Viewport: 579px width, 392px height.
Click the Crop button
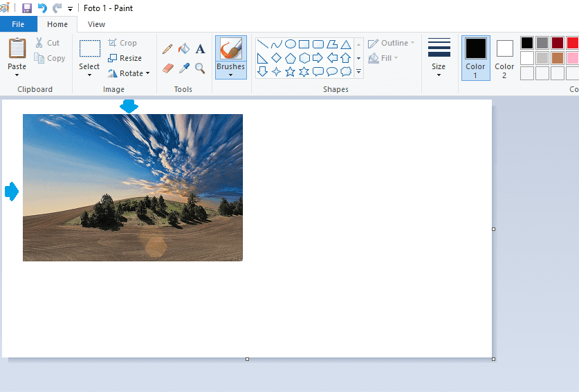(122, 43)
